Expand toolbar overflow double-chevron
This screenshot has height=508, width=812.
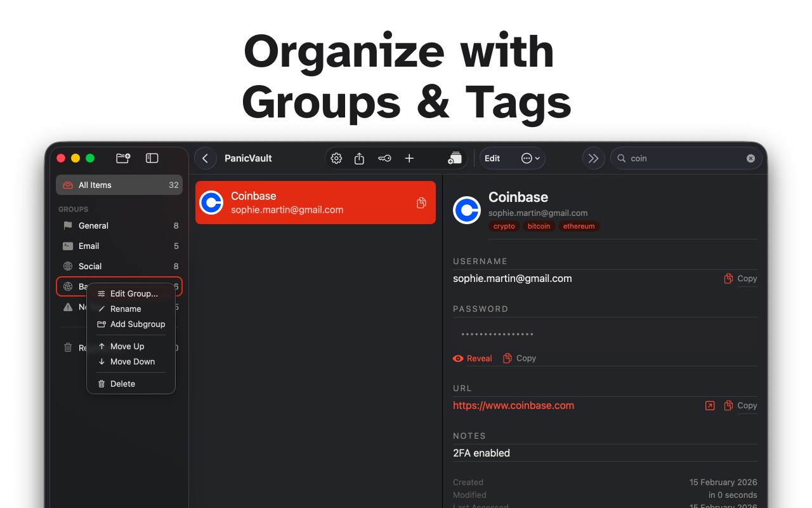tap(593, 158)
